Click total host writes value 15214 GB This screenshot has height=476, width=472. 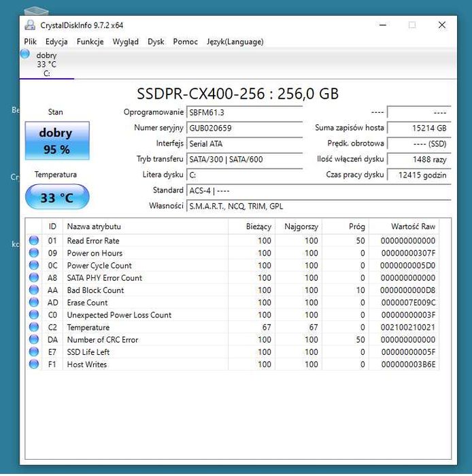[x=419, y=128]
